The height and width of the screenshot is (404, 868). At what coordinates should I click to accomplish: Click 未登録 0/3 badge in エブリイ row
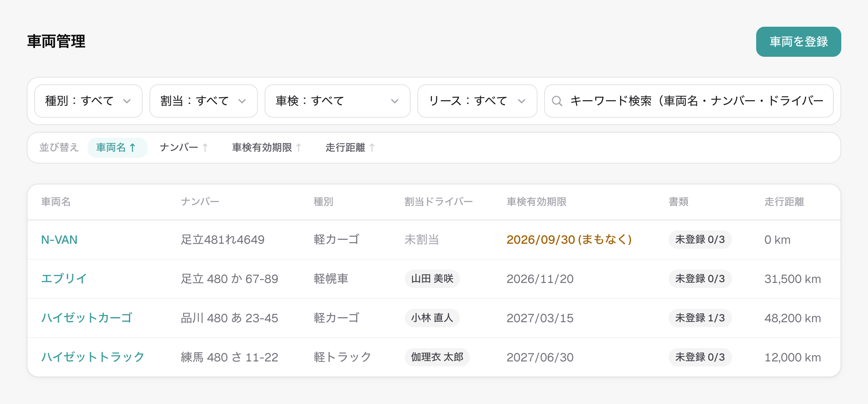coord(700,279)
